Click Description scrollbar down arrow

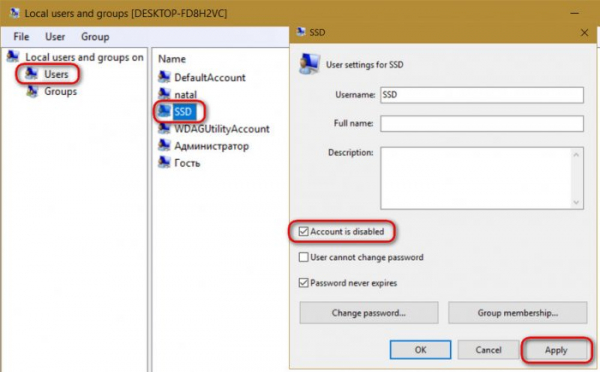576,202
